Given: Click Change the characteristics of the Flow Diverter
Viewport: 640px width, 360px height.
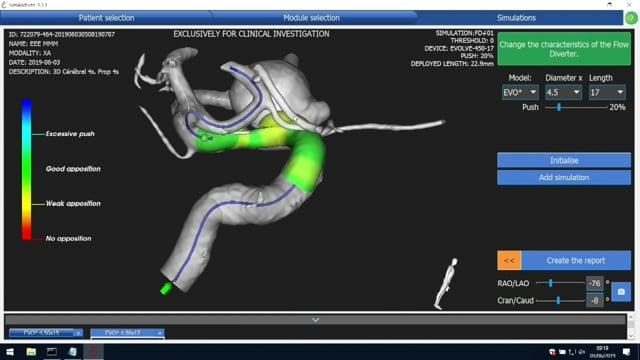Looking at the screenshot, I should click(x=564, y=49).
